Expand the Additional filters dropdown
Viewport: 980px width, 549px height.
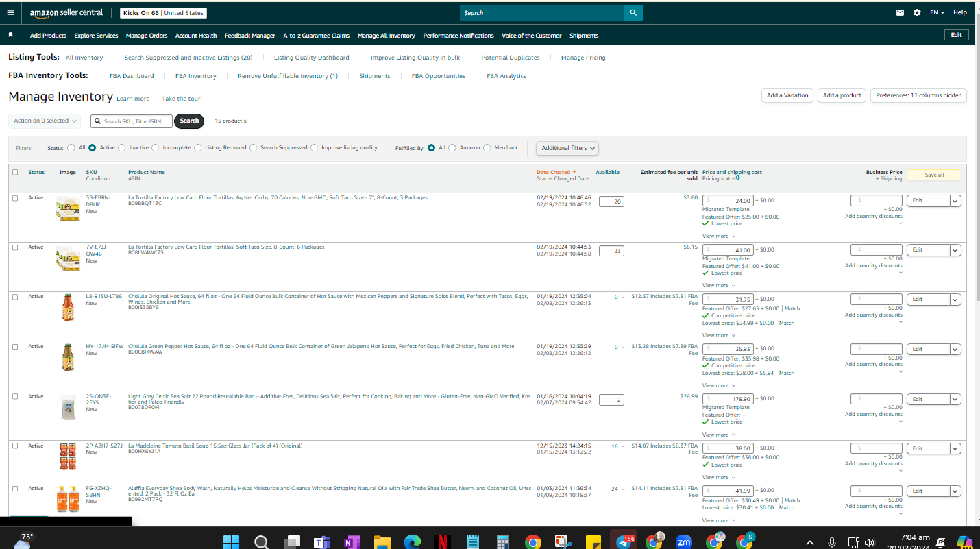[x=567, y=148]
